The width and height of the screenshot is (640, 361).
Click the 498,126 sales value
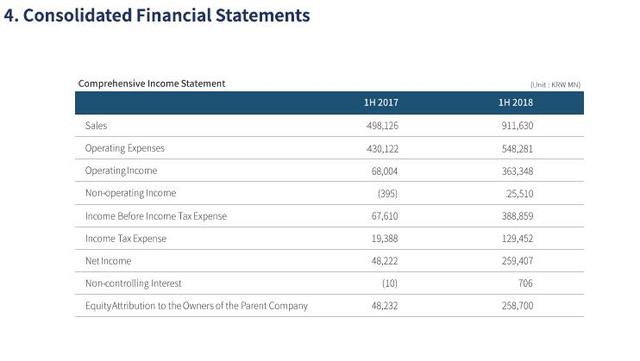(x=382, y=125)
